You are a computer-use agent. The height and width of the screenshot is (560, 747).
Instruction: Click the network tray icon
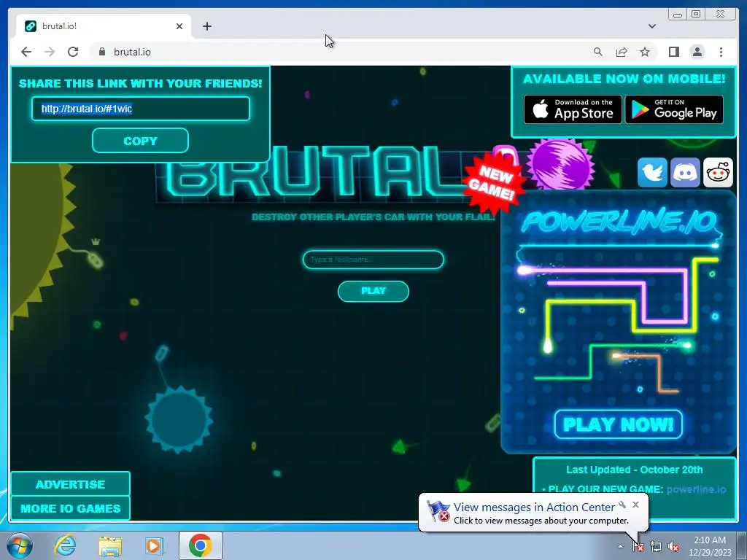[656, 547]
